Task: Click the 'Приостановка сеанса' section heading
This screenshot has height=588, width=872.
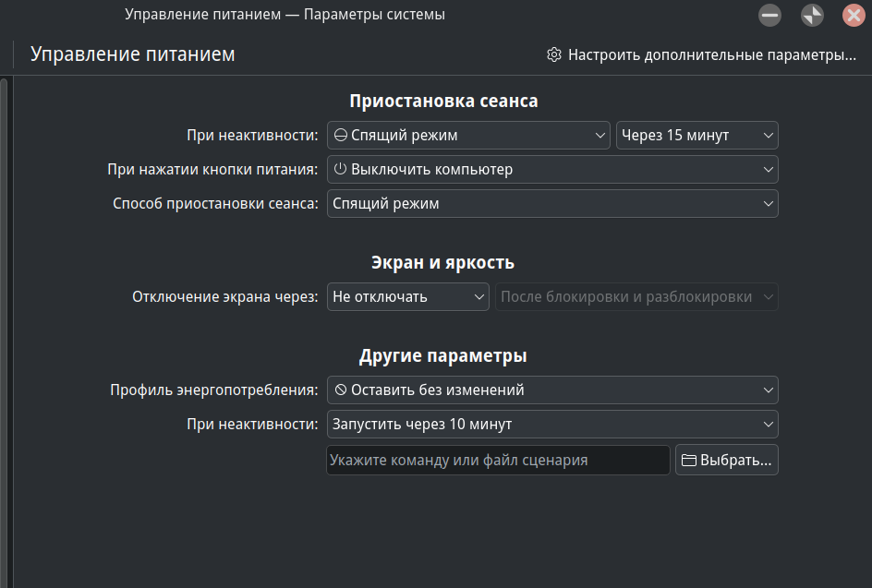Action: coord(443,102)
